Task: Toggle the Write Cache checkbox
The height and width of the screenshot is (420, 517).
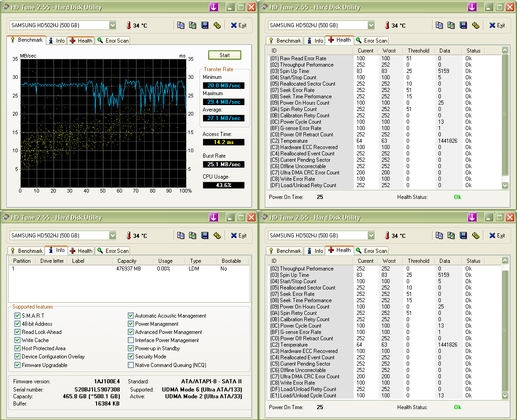Action: pos(18,340)
